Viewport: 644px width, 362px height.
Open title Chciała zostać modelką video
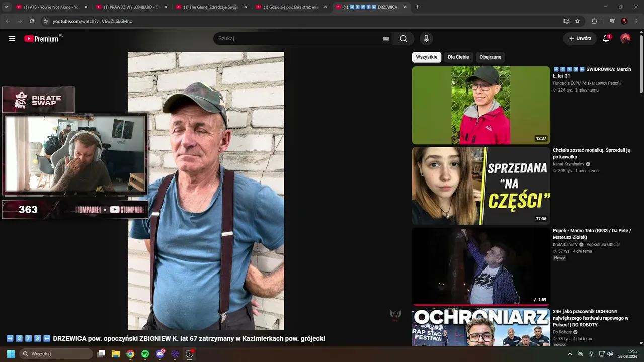pos(592,153)
